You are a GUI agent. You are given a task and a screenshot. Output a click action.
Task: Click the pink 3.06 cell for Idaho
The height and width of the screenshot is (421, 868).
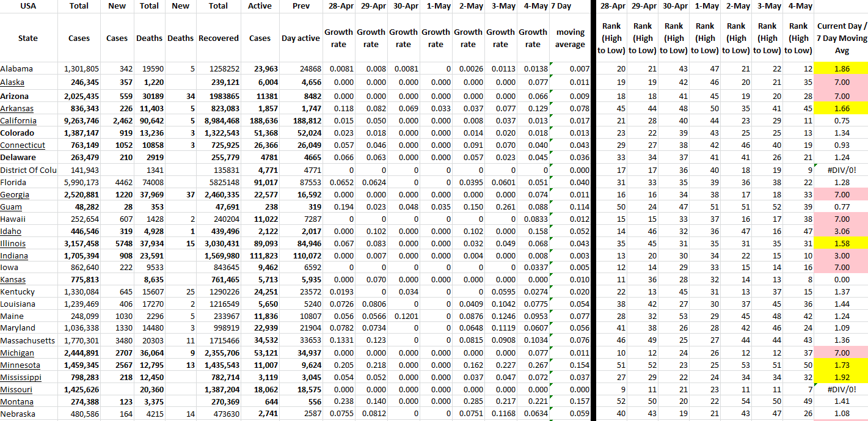841,231
